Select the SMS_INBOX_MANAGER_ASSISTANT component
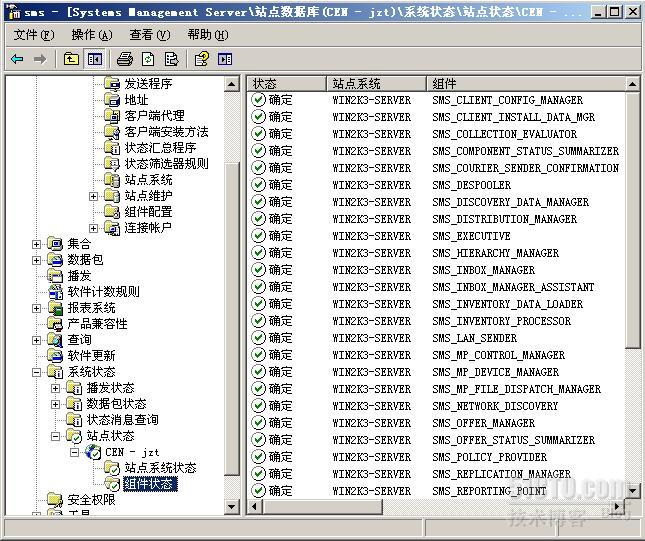Image resolution: width=645 pixels, height=541 pixels. 513,287
